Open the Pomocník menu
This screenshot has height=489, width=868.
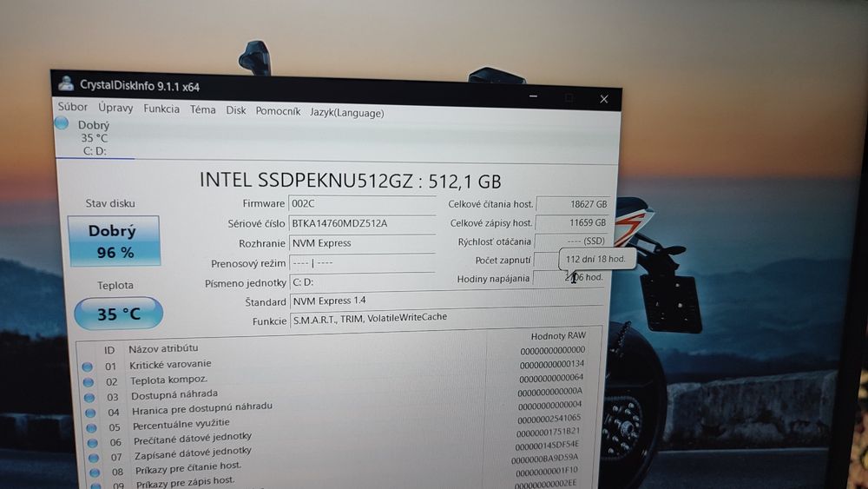click(278, 111)
